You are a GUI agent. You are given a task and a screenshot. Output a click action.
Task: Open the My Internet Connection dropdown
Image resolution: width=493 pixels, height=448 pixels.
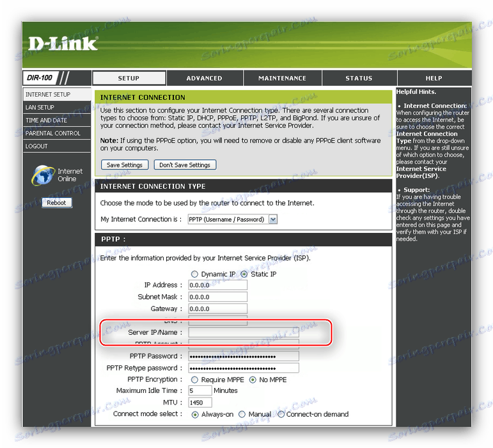point(232,220)
